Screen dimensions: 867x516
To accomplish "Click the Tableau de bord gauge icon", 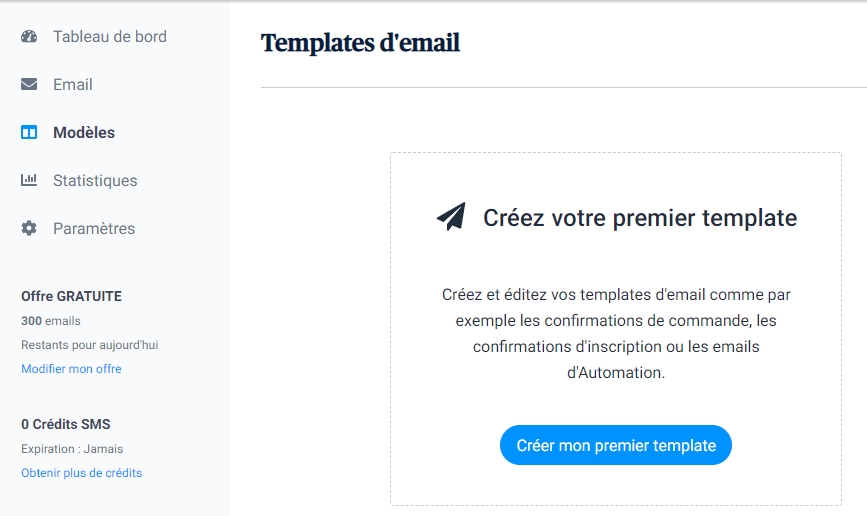I will click(29, 37).
